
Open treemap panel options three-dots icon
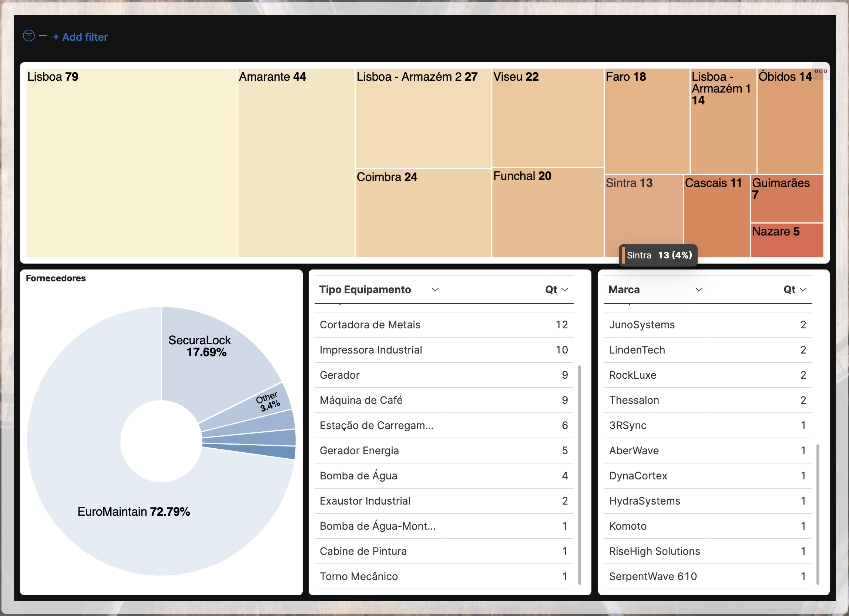[820, 71]
